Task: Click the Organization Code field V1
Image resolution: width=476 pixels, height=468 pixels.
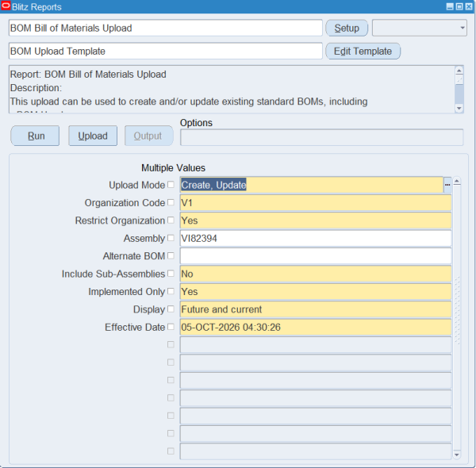Action: 316,203
